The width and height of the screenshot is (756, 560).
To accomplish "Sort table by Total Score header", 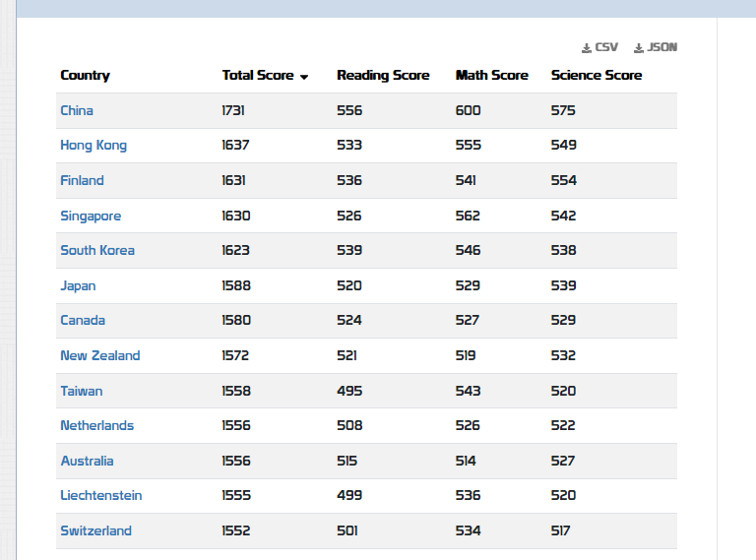I will (x=258, y=75).
